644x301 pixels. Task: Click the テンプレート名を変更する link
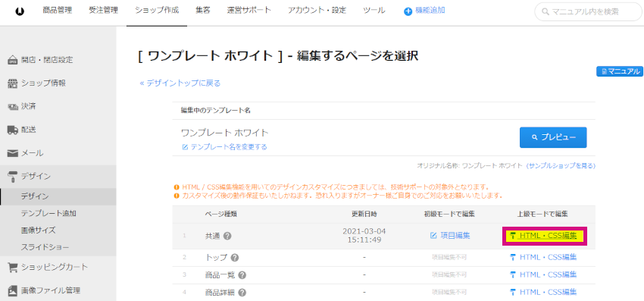pyautogui.click(x=229, y=147)
